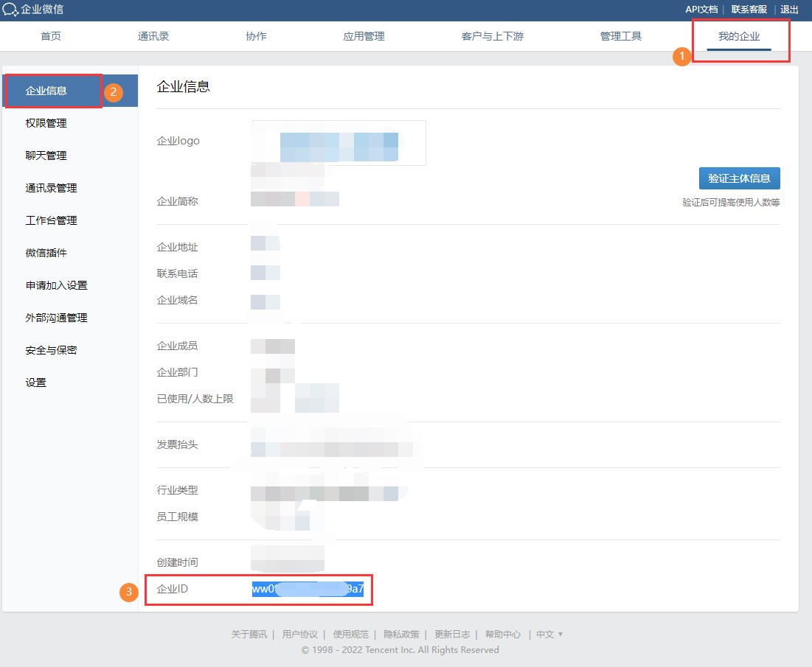
Task: Open the 中文 language dropdown
Action: pyautogui.click(x=549, y=634)
